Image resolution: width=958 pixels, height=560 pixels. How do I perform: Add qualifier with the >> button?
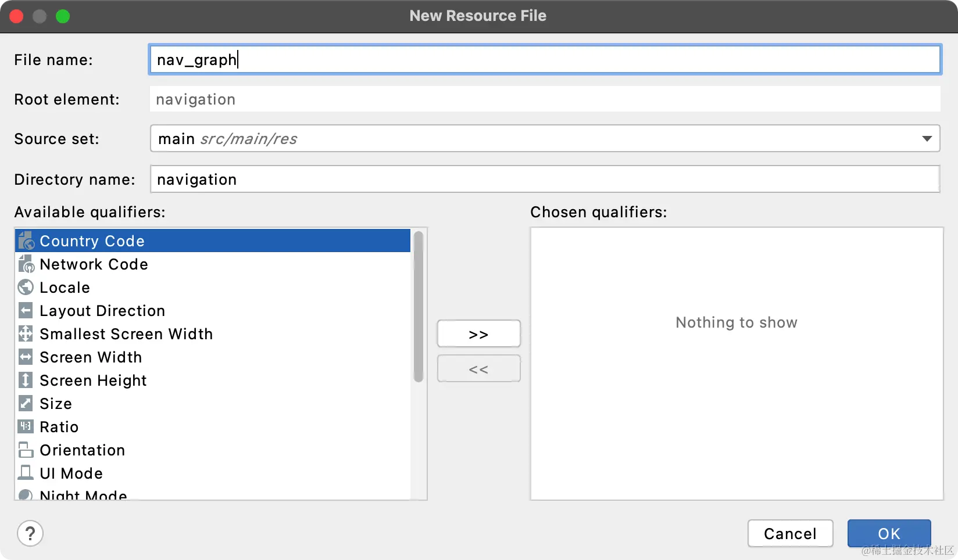478,334
